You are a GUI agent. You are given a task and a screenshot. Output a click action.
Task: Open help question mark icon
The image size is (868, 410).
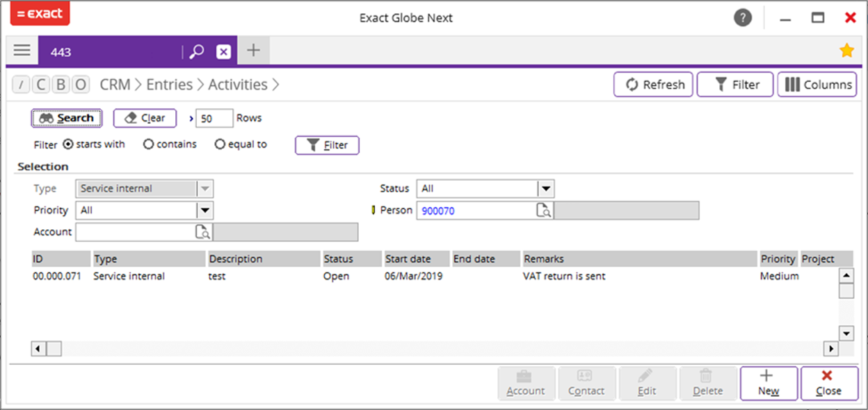coord(743,18)
